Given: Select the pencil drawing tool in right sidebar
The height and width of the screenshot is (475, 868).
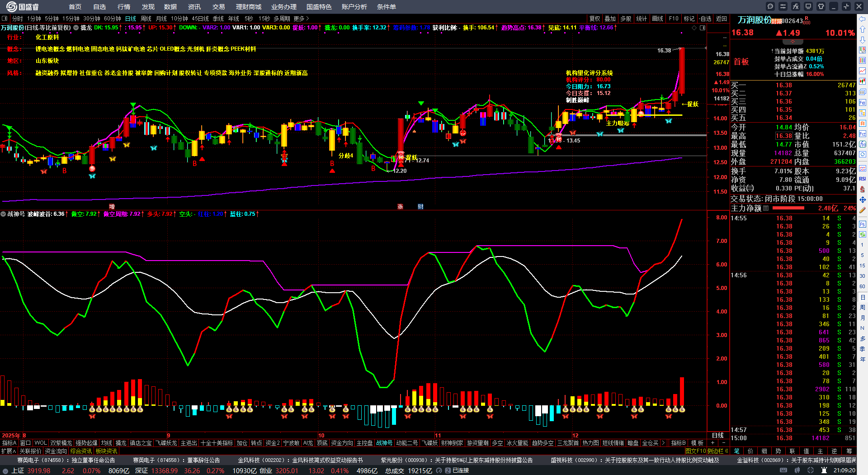Looking at the screenshot, I should tap(863, 210).
